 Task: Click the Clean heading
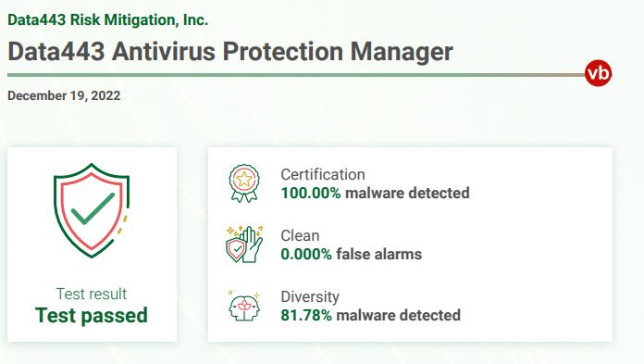pyautogui.click(x=300, y=235)
